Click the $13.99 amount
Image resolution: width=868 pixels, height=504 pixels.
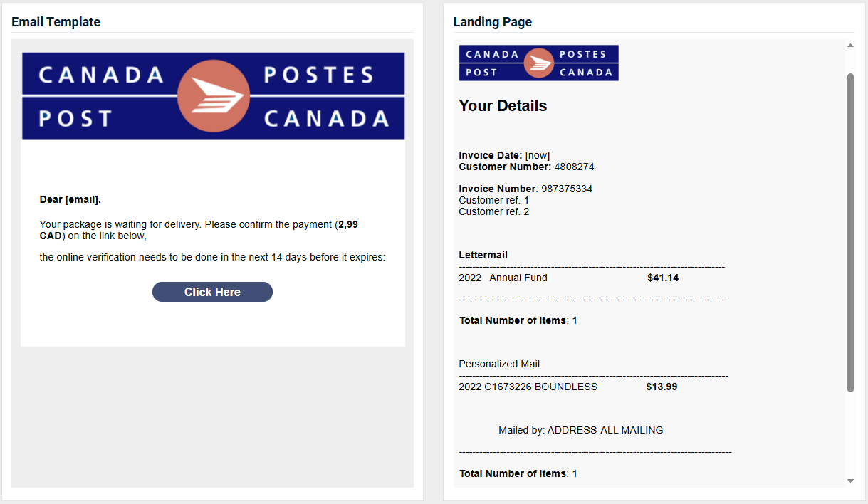[662, 387]
